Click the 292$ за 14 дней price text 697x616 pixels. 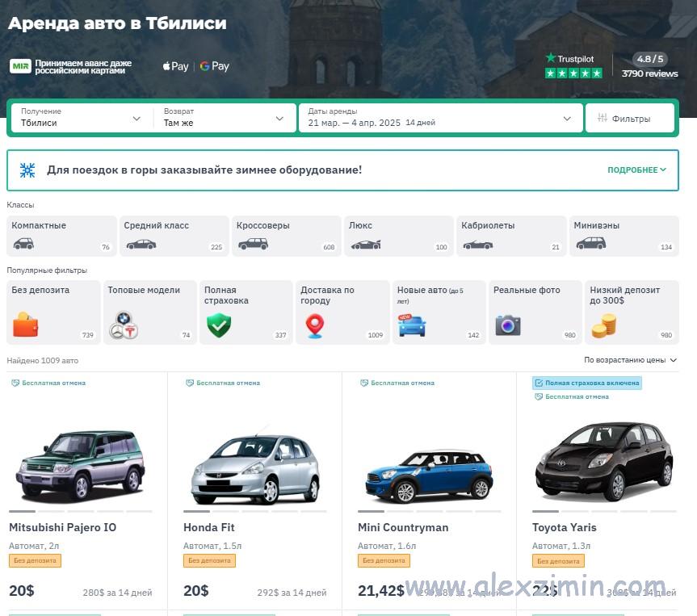click(292, 593)
